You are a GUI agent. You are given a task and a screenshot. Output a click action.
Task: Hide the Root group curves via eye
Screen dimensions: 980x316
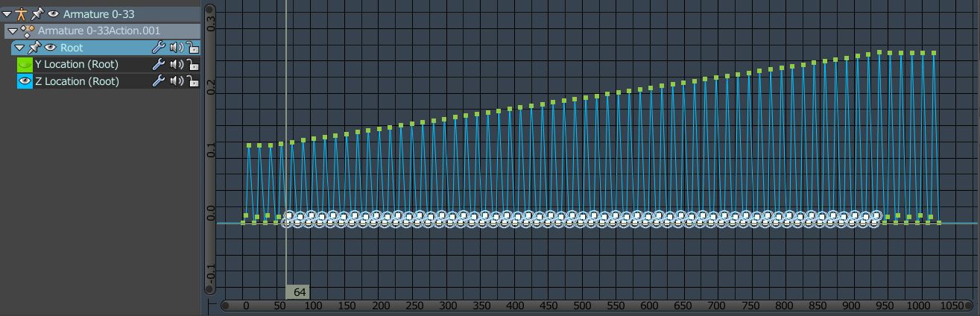coord(50,48)
